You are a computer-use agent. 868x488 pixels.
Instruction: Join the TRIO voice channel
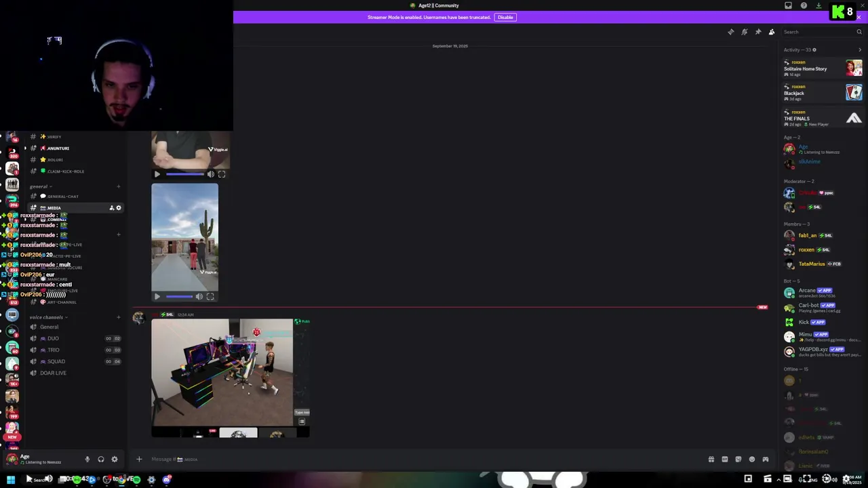(75, 350)
